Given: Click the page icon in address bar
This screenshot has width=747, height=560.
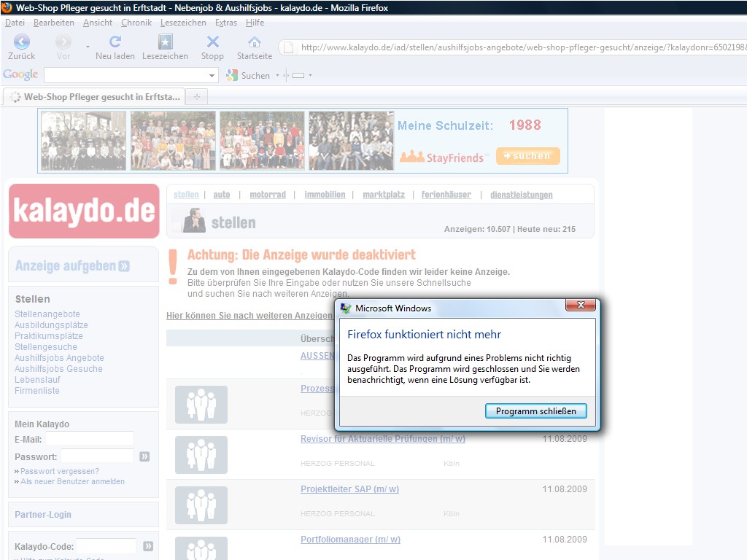Looking at the screenshot, I should (x=288, y=47).
